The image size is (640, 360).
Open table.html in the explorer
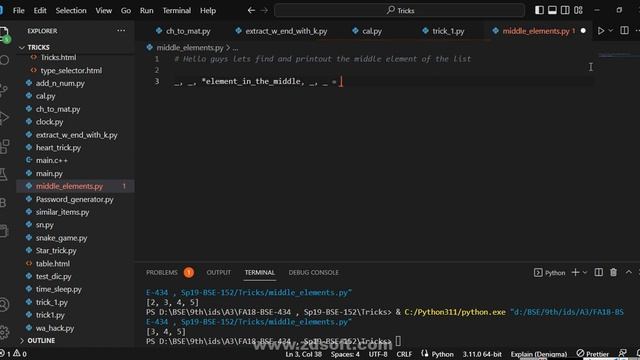[x=52, y=263]
